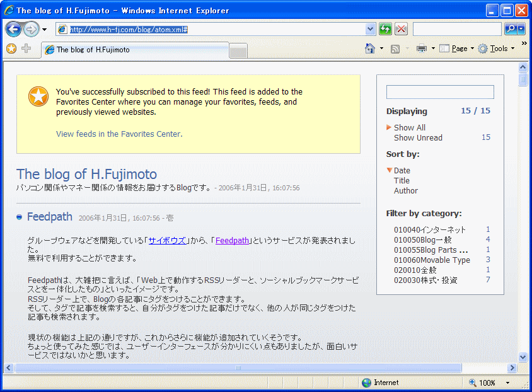Select Show All in the feed sidebar
The width and height of the screenshot is (532, 392).
[410, 127]
